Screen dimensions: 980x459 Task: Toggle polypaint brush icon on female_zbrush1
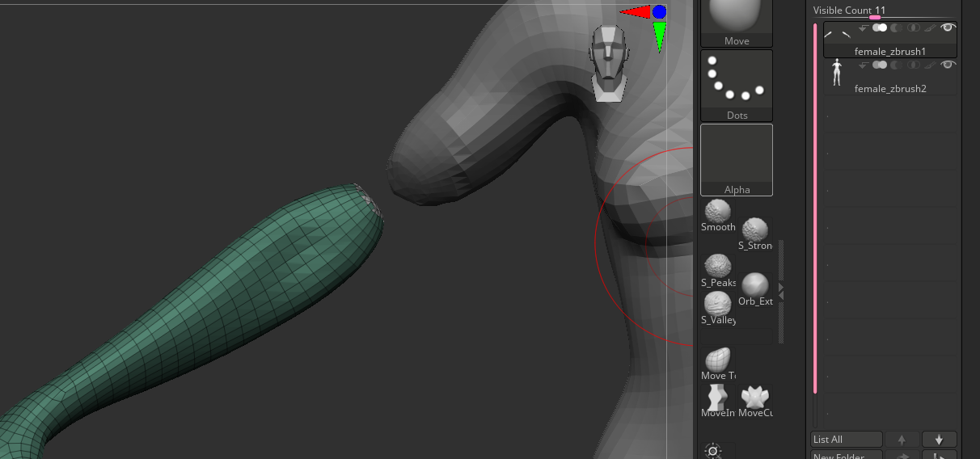point(931,27)
